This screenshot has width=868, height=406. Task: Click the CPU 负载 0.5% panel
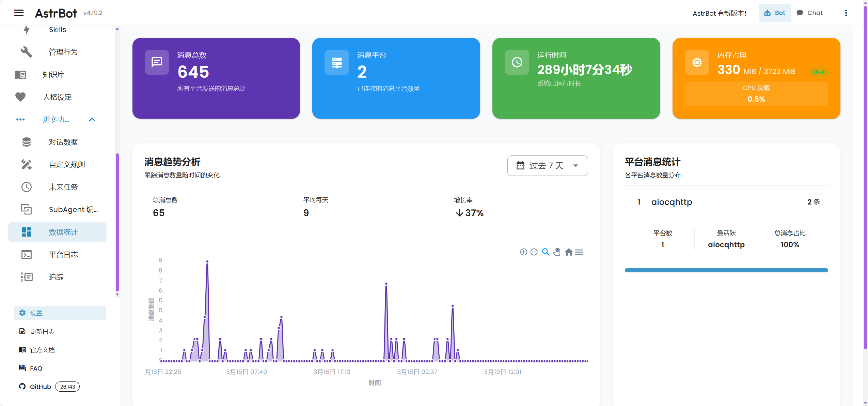(x=756, y=94)
